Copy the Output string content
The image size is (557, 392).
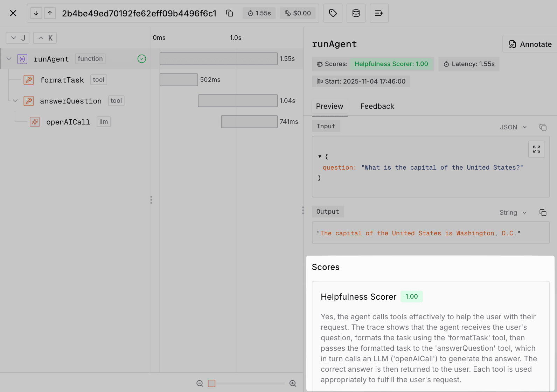click(543, 213)
